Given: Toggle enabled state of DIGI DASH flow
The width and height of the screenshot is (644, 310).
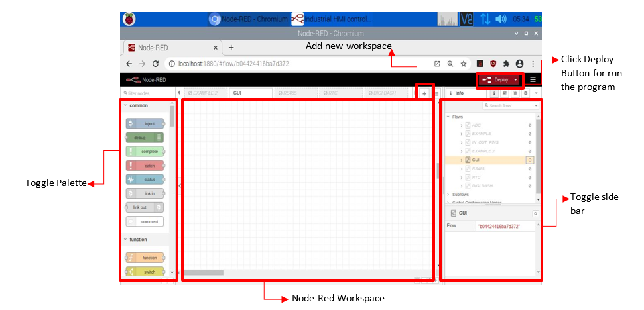Looking at the screenshot, I should (x=529, y=185).
